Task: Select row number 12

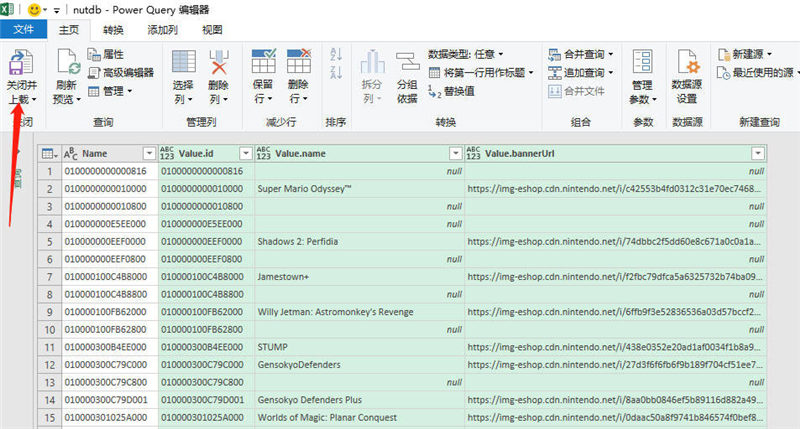Action: pos(49,365)
